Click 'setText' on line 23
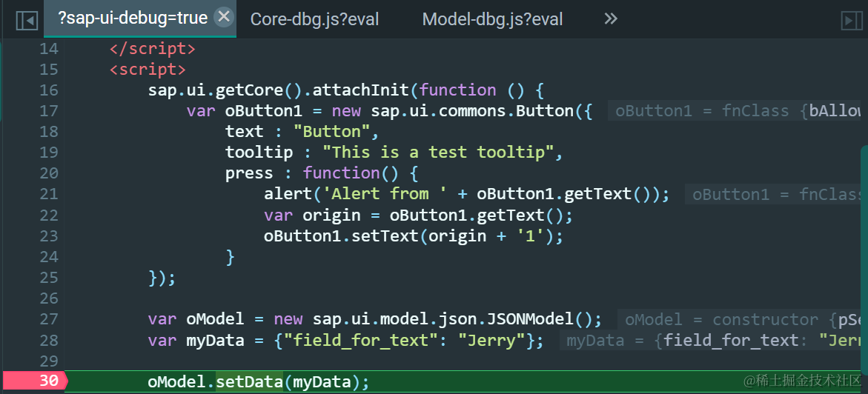The image size is (868, 394). [385, 236]
